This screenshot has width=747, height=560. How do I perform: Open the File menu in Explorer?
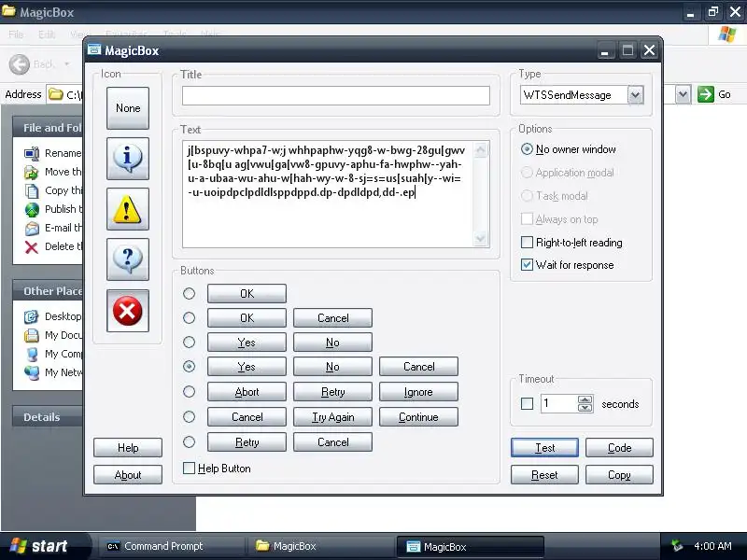(x=16, y=35)
